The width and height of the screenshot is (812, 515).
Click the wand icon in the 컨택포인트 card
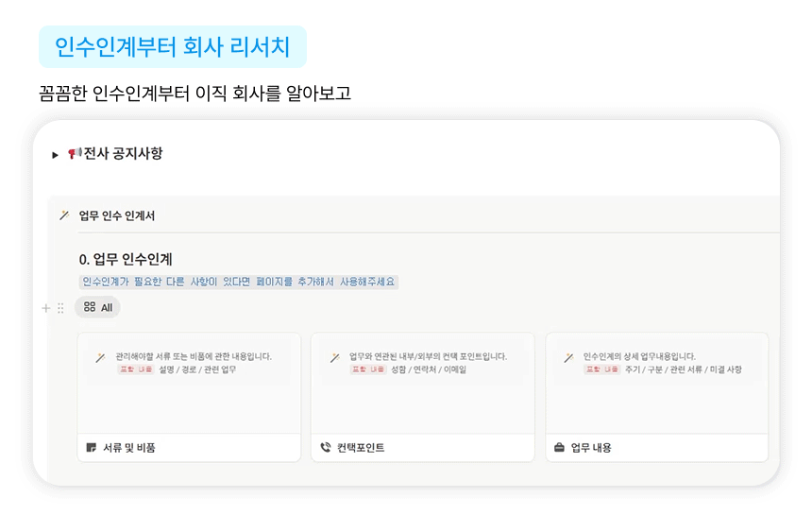(x=333, y=358)
